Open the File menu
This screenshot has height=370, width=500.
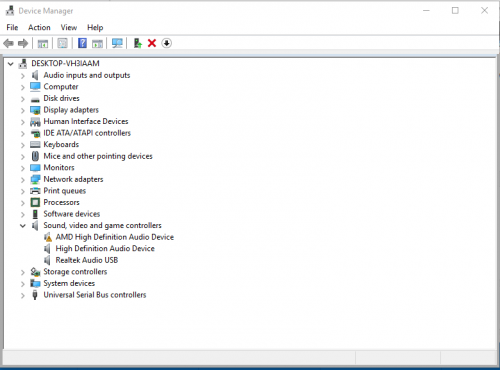pyautogui.click(x=12, y=27)
